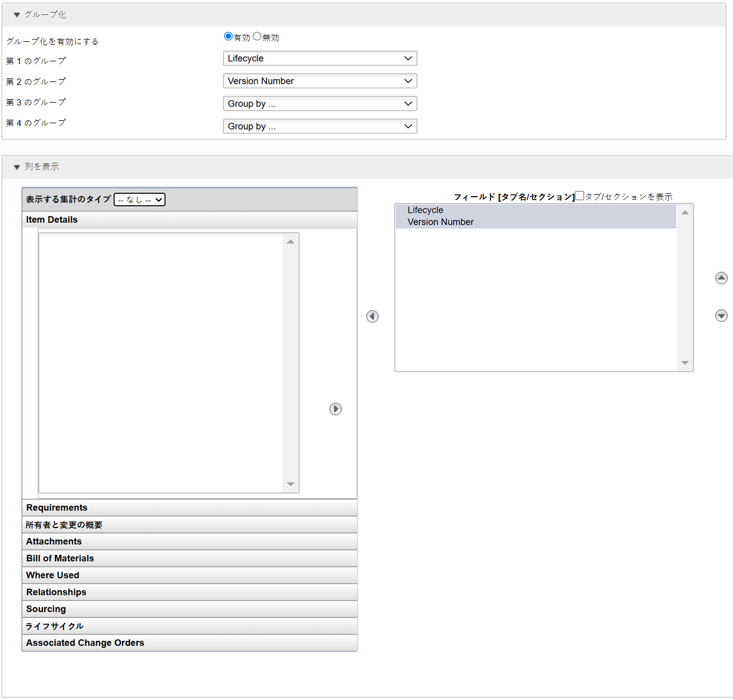Open the 第 2 のグループ Version Number dropdown

pyautogui.click(x=320, y=81)
